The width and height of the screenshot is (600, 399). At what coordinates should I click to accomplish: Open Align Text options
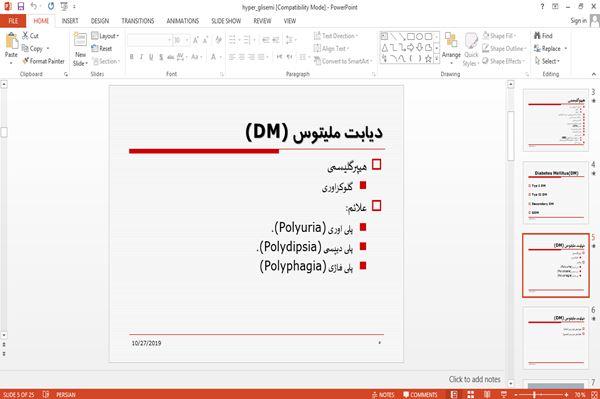(331, 48)
